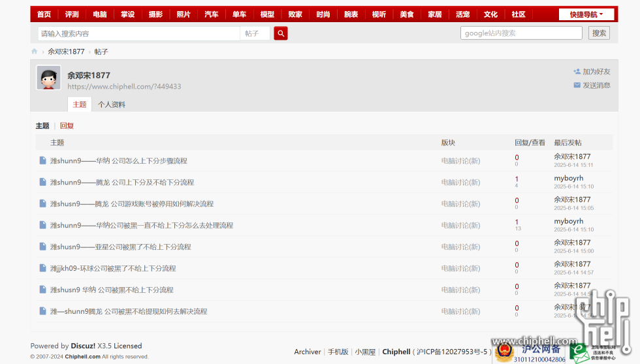Click the first myboyrh last-poster link

point(569,178)
